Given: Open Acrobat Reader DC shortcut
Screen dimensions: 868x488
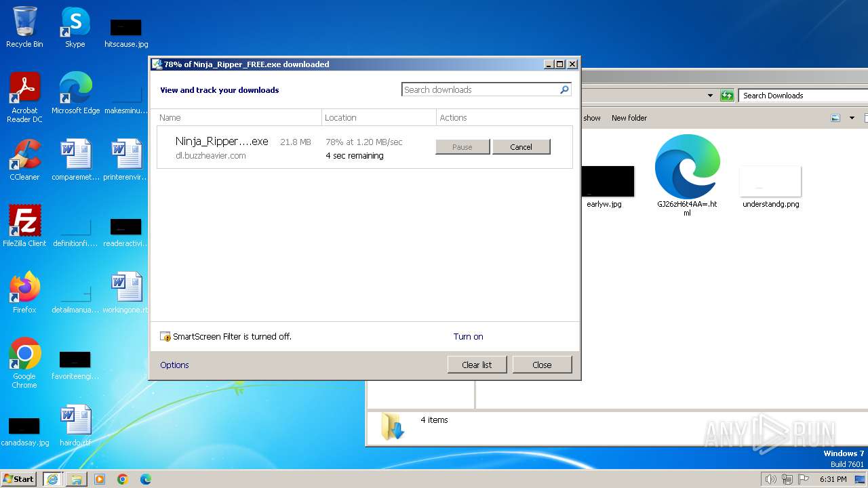Looking at the screenshot, I should [24, 98].
